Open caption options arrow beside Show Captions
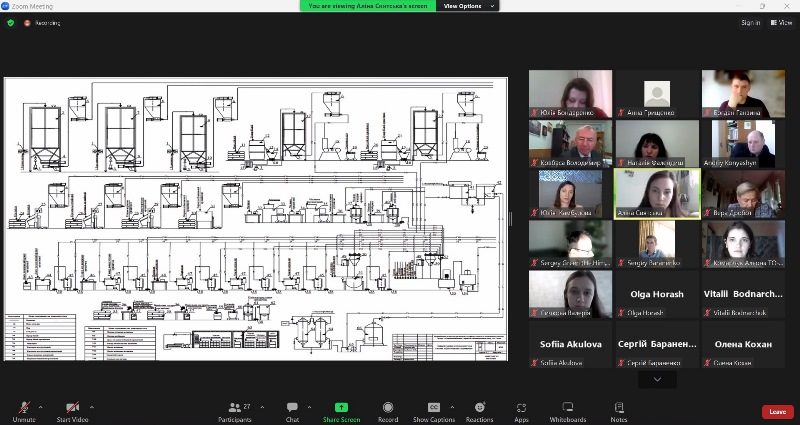 [452, 407]
